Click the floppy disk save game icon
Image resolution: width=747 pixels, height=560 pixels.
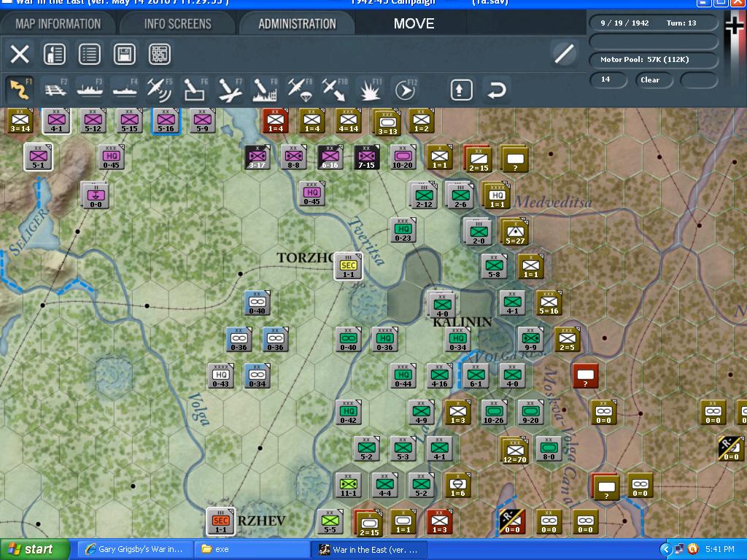124,54
